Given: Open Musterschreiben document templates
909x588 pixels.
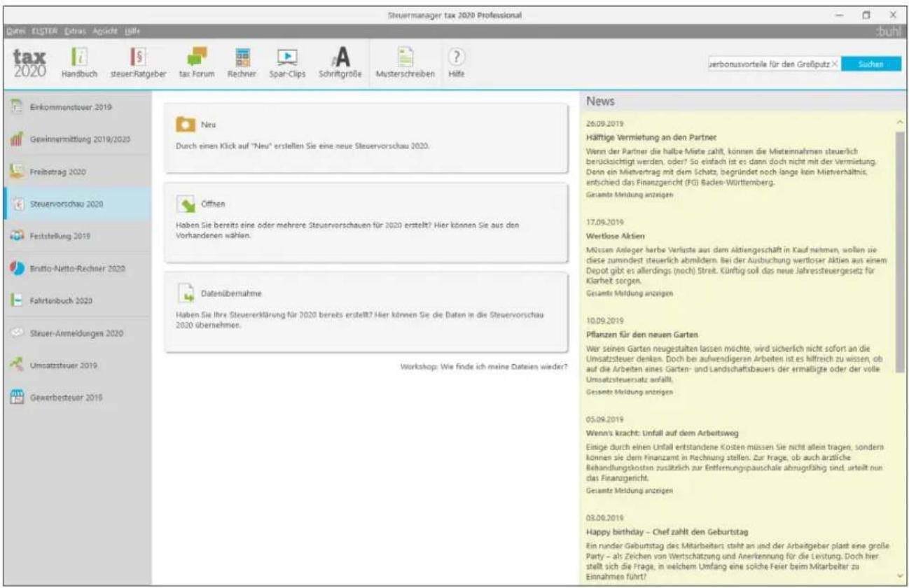Looking at the screenshot, I should pyautogui.click(x=405, y=62).
